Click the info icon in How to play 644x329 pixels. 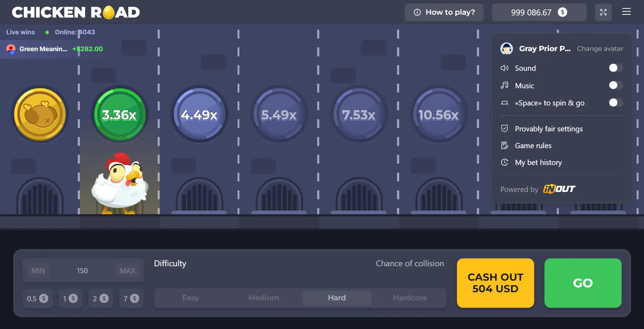[417, 12]
